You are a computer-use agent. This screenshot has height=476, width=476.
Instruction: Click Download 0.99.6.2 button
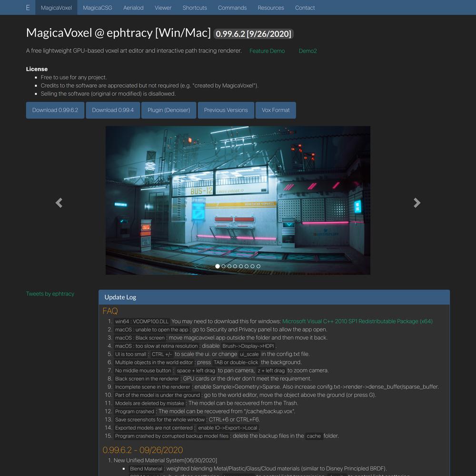55,110
